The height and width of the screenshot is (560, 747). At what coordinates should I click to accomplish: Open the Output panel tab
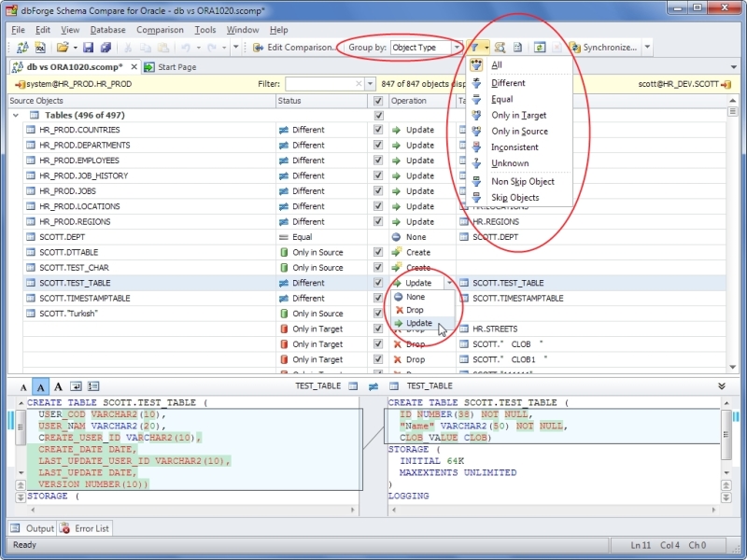(x=33, y=528)
